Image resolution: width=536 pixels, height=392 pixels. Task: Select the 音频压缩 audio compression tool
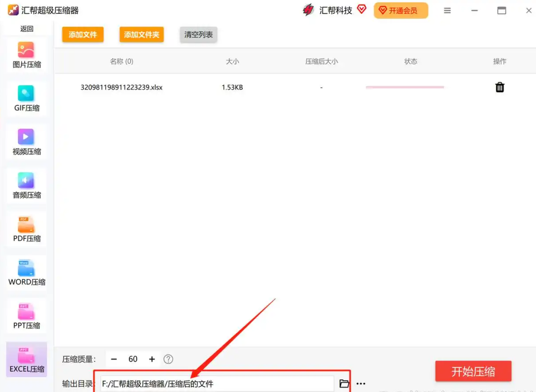26,186
